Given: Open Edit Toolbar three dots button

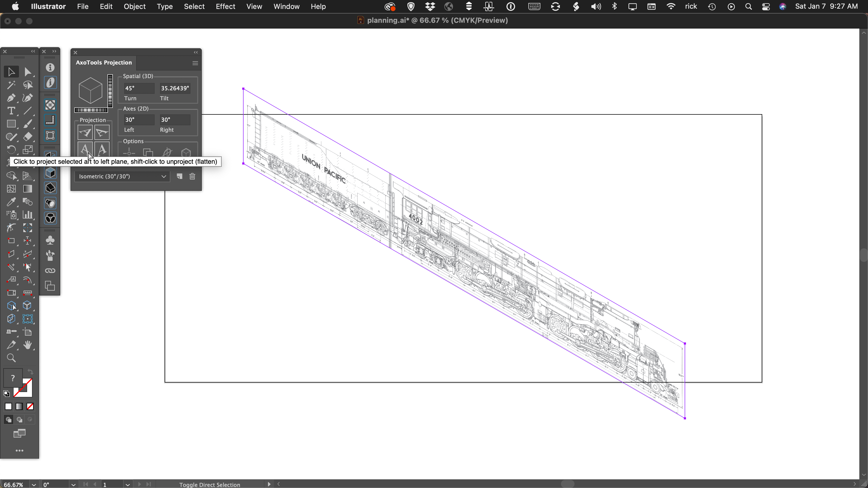Looking at the screenshot, I should click(x=20, y=451).
